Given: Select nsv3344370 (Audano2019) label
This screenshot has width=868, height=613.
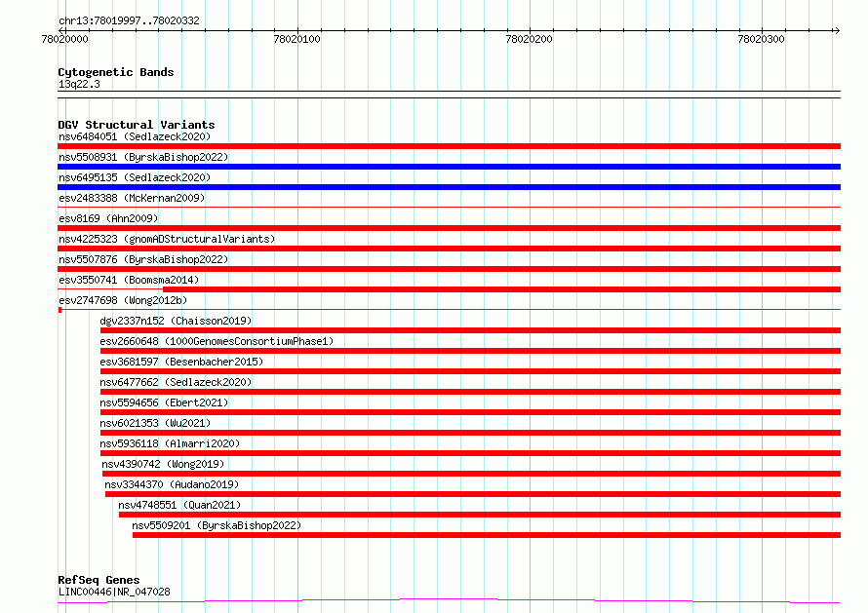Looking at the screenshot, I should (x=172, y=484).
